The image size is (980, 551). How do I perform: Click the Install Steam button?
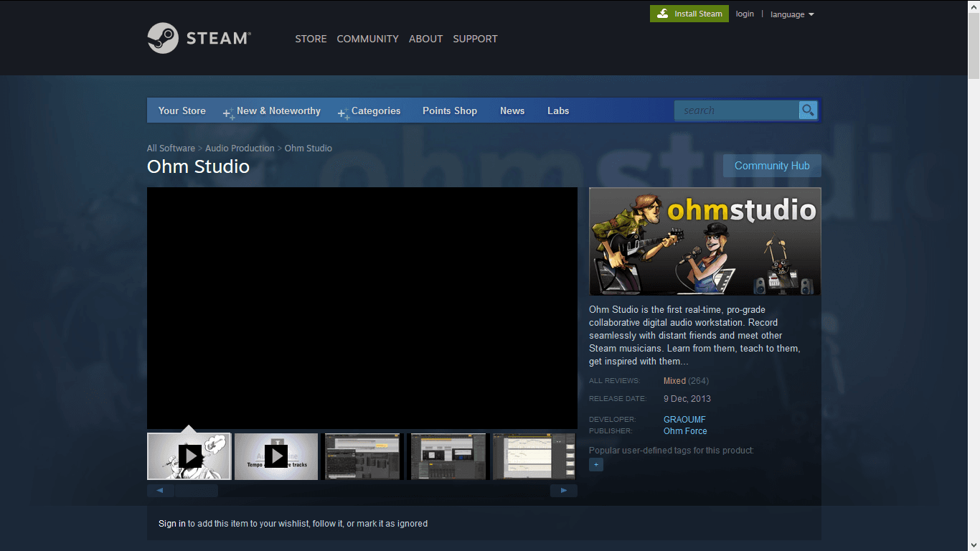pos(689,14)
